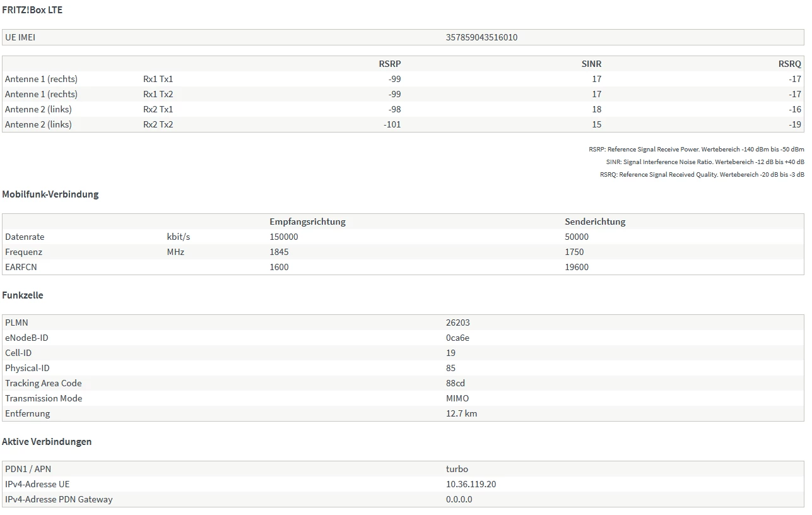
Task: Click the Entfernung value 12.7 km
Action: [461, 413]
